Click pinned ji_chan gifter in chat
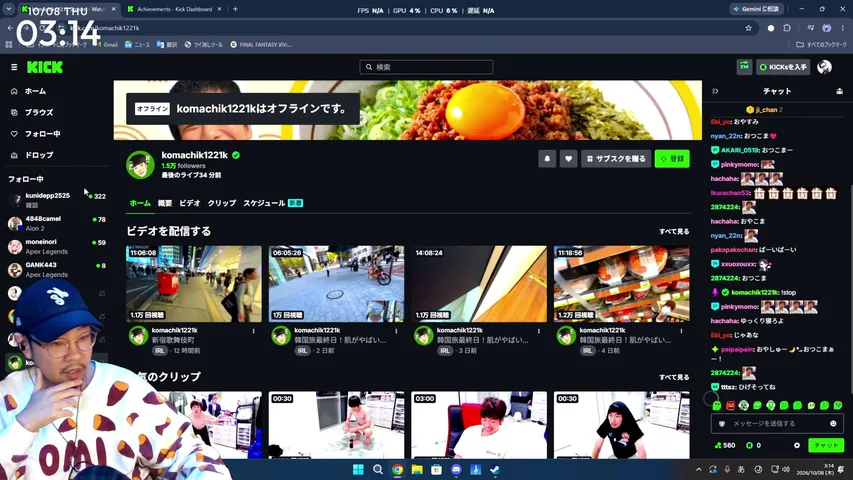Image resolution: width=853 pixels, height=480 pixels. [765, 109]
